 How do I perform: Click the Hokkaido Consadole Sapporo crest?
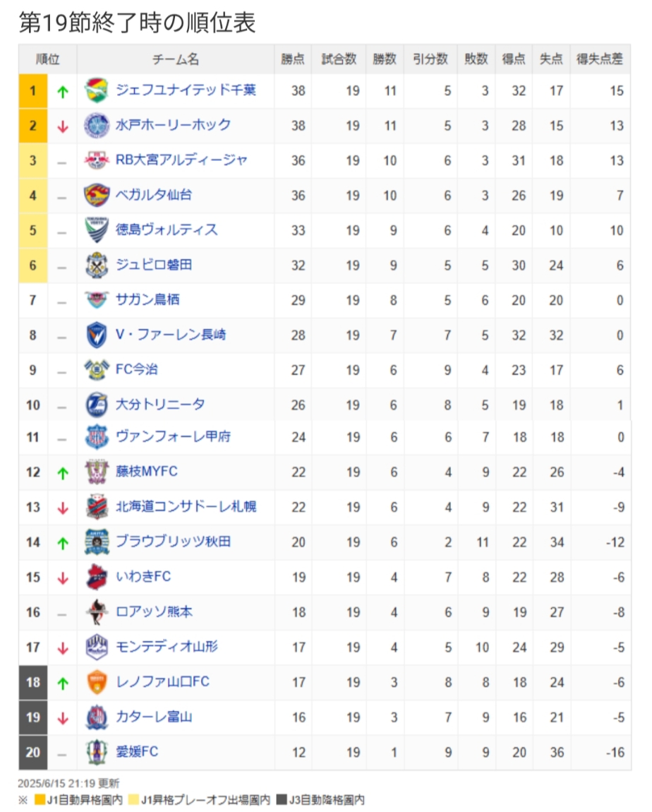(96, 507)
